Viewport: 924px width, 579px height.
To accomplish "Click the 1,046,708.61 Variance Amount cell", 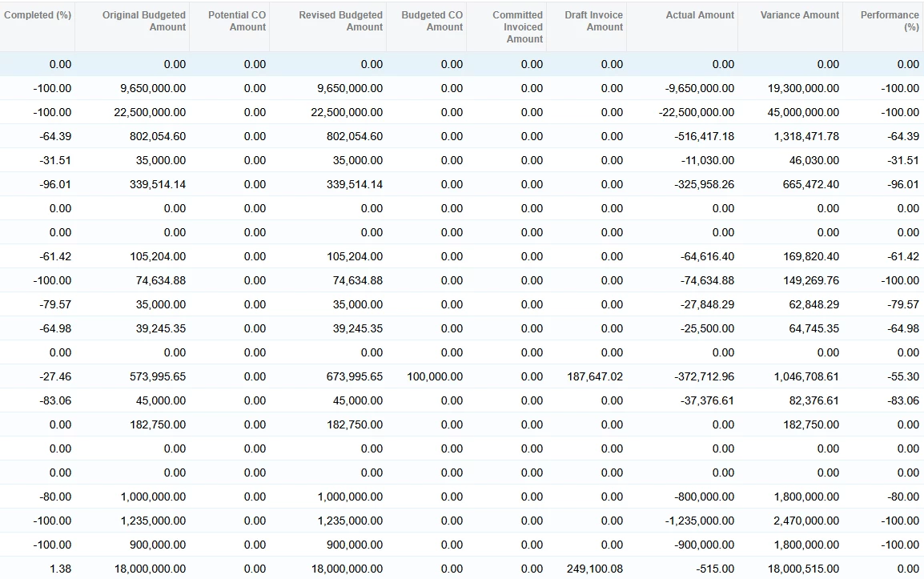I will tap(806, 376).
